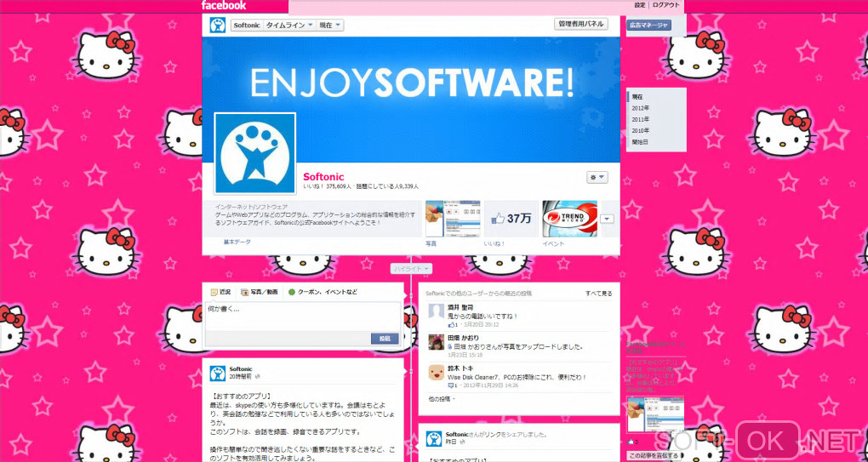
Task: Expand more app tiles with the arrow
Action: pyautogui.click(x=608, y=220)
